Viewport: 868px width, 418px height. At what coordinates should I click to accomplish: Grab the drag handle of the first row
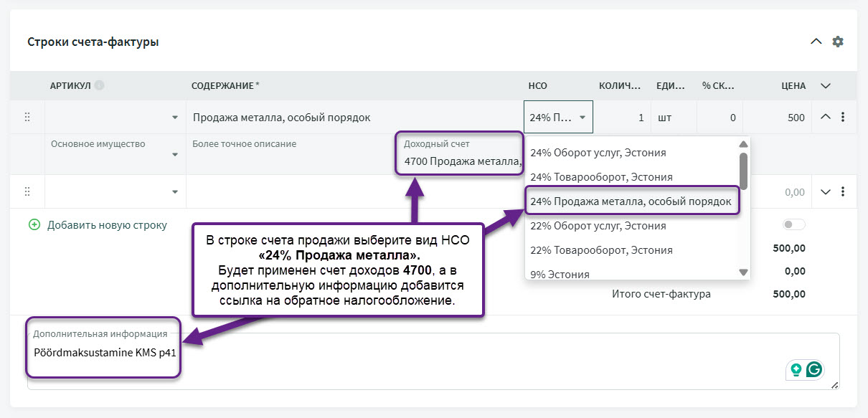coord(27,118)
